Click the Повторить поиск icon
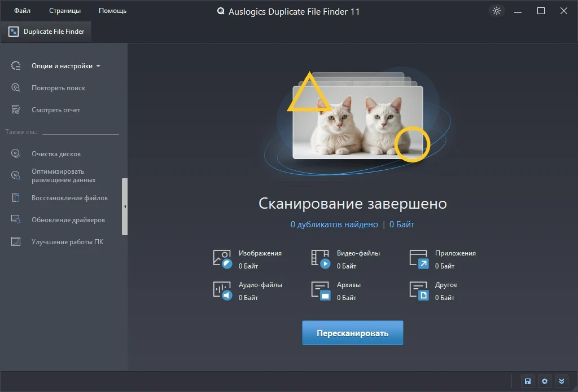The width and height of the screenshot is (578, 392). (x=16, y=87)
